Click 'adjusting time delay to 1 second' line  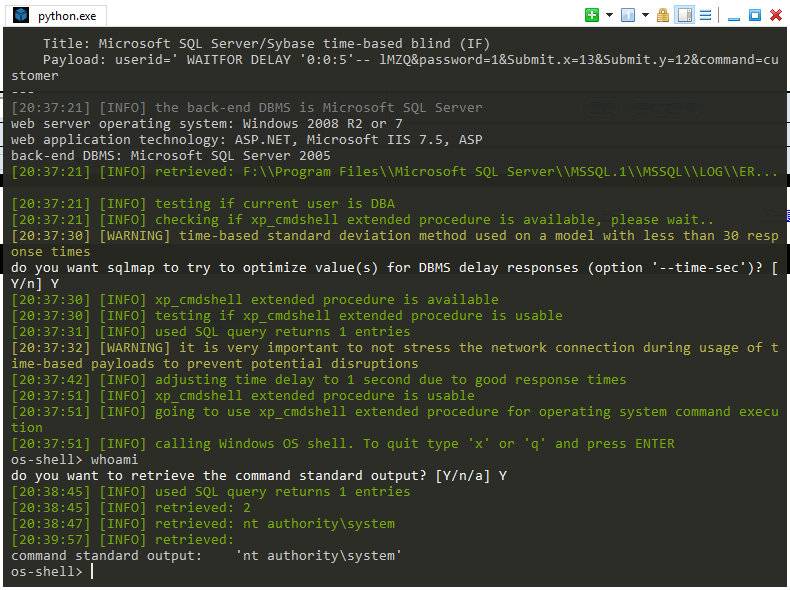(319, 380)
